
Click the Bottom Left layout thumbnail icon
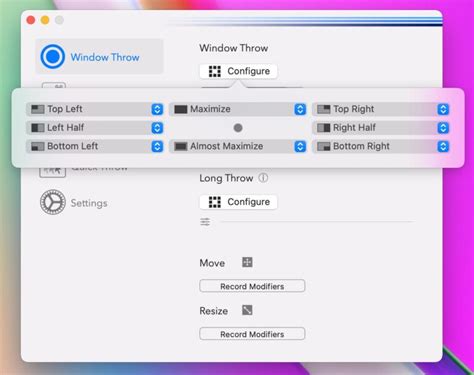pos(38,146)
